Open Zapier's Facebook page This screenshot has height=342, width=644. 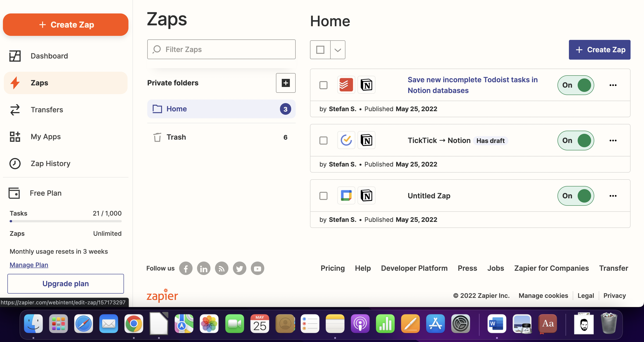(x=186, y=268)
